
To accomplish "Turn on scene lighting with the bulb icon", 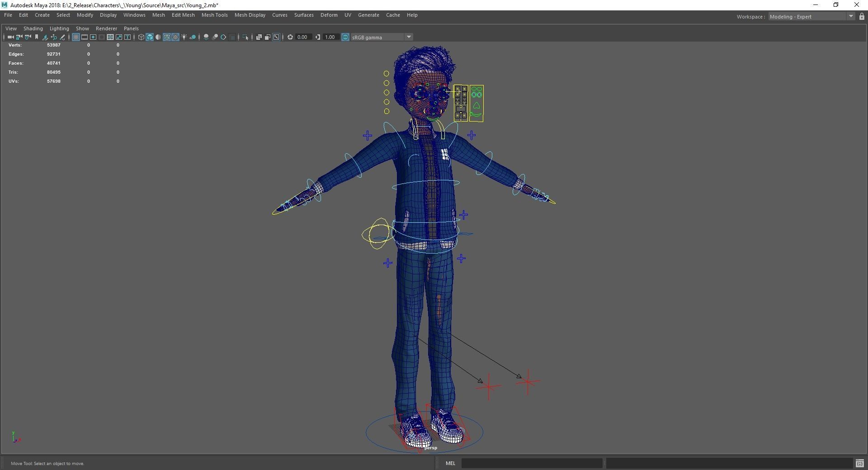I will tap(184, 37).
